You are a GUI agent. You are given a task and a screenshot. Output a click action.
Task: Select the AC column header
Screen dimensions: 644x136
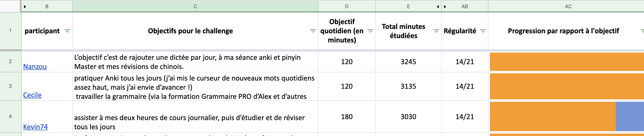click(568, 7)
